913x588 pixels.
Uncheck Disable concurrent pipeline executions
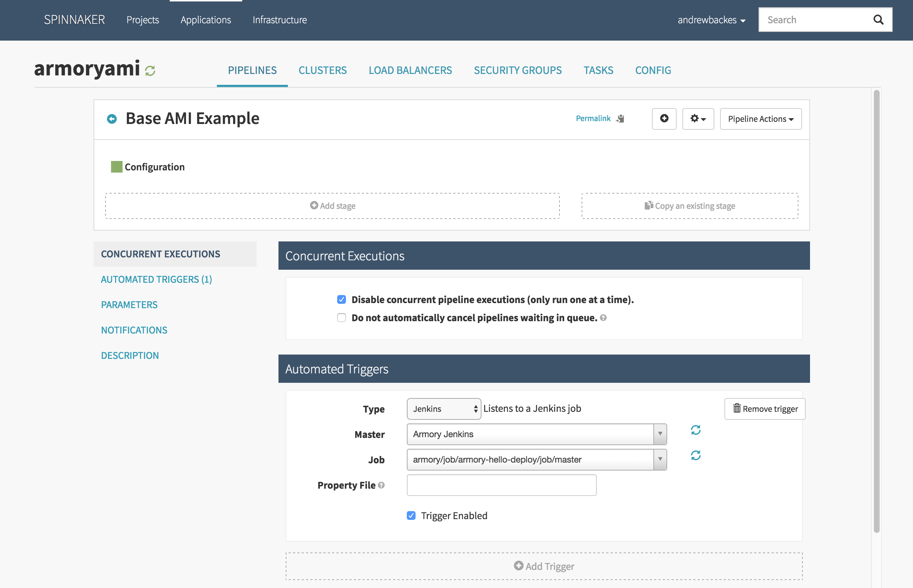[341, 300]
